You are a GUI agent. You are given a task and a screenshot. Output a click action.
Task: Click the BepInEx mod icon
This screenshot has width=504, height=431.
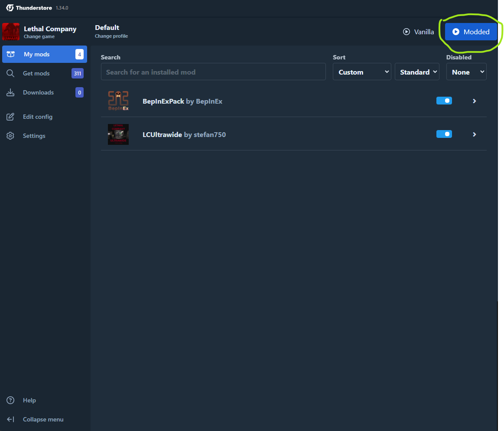click(118, 101)
